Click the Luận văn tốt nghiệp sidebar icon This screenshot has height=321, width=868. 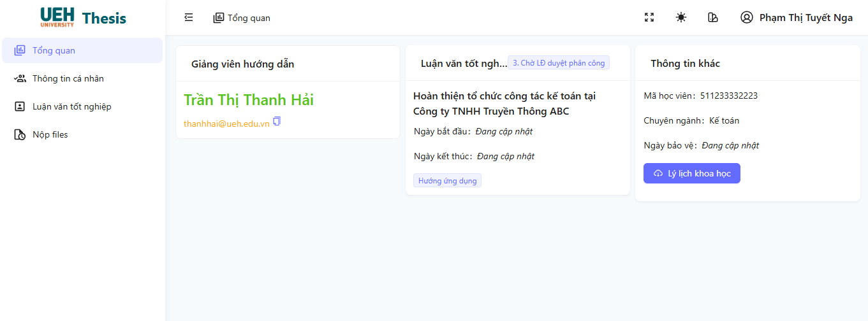tap(20, 106)
